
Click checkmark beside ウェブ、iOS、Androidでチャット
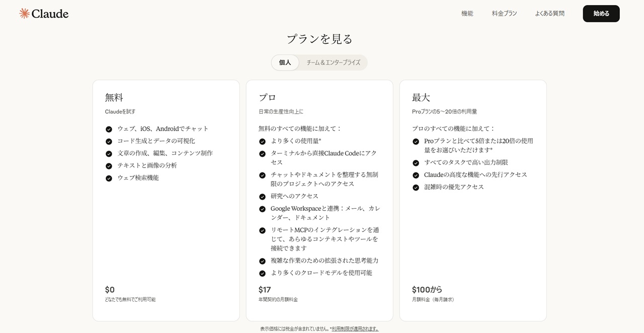109,129
